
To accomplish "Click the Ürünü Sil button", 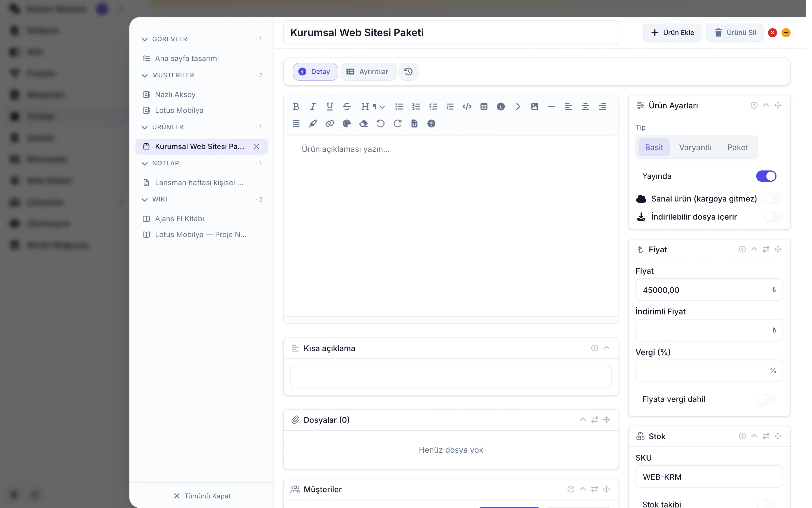I will [734, 32].
